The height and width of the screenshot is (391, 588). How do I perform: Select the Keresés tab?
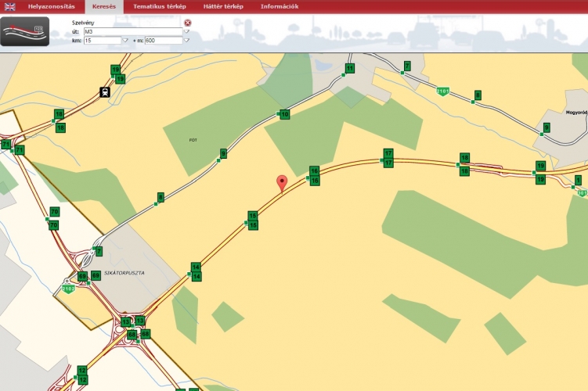103,6
